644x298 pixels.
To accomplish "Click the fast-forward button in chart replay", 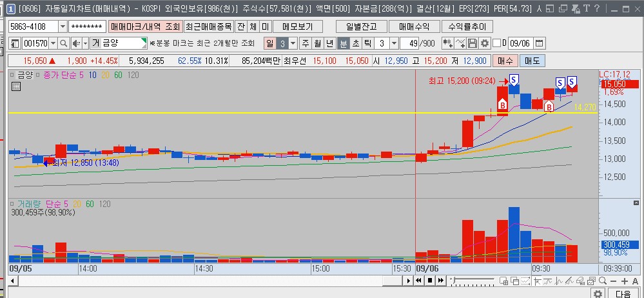I will tap(441, 281).
